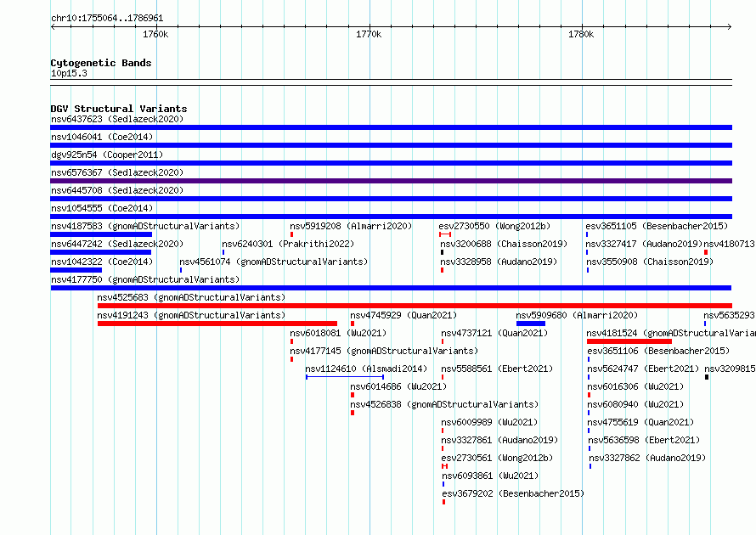
Task: Select nsv4737121 (Quan2021) label
Action: click(x=494, y=333)
